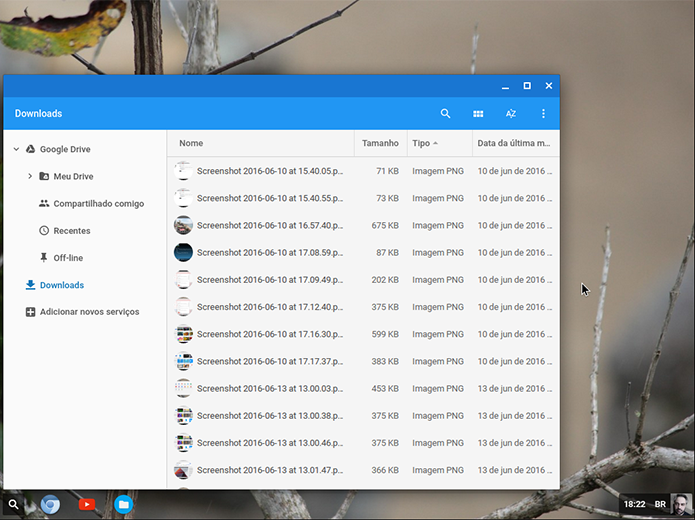Select Screenshot 2016-06-13 at 13.00.03 file

coord(363,388)
